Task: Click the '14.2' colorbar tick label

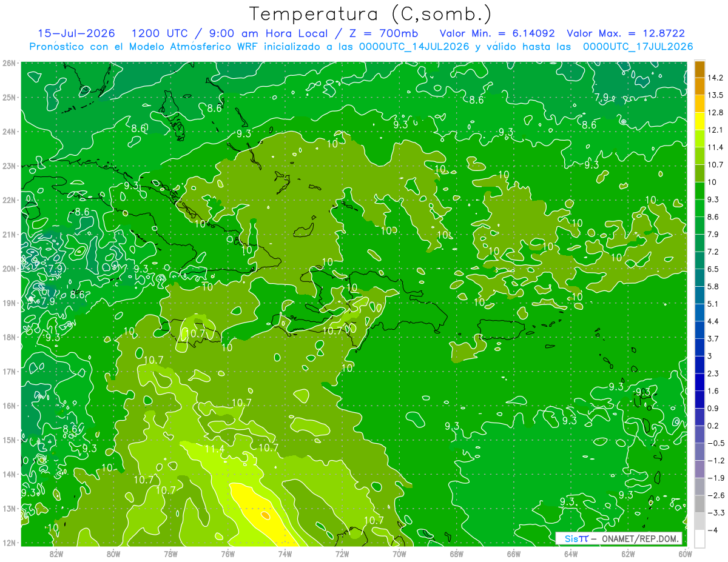Action: coord(715,78)
